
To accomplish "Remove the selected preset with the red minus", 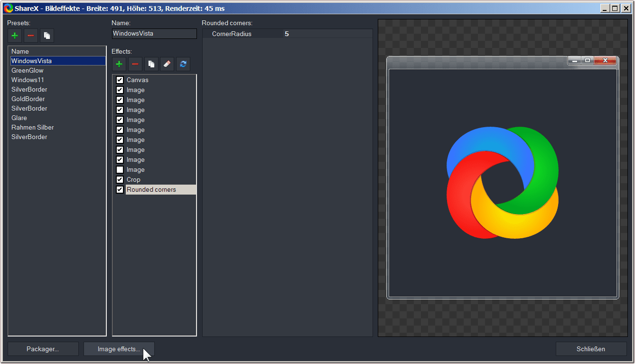I will point(31,36).
